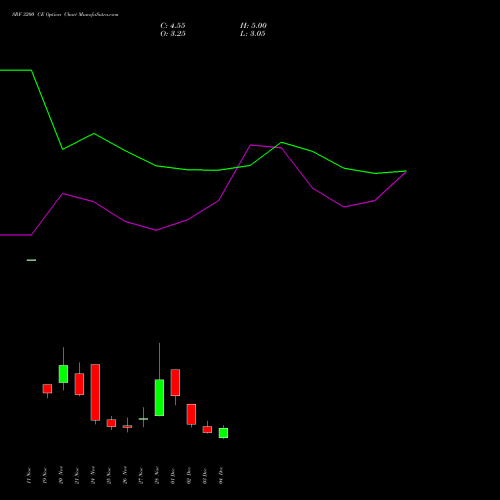Click the open value 'O: 3.25'
This screenshot has width=500, height=500.
pos(173,34)
